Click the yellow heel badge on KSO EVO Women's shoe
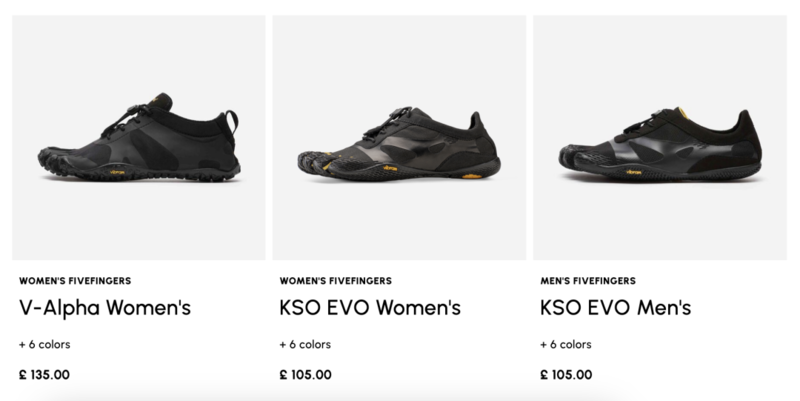This screenshot has height=401, width=800. pos(472,176)
